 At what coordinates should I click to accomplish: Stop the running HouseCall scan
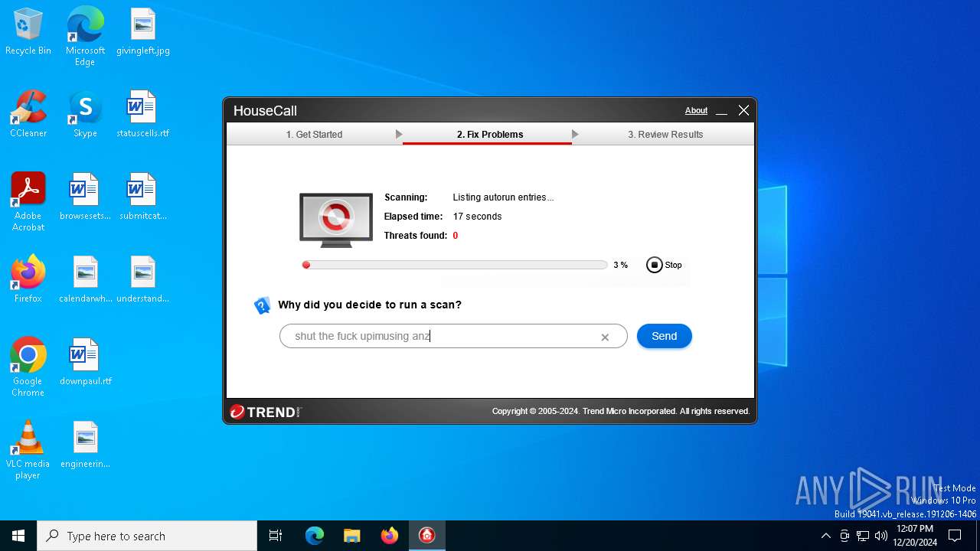click(x=664, y=265)
